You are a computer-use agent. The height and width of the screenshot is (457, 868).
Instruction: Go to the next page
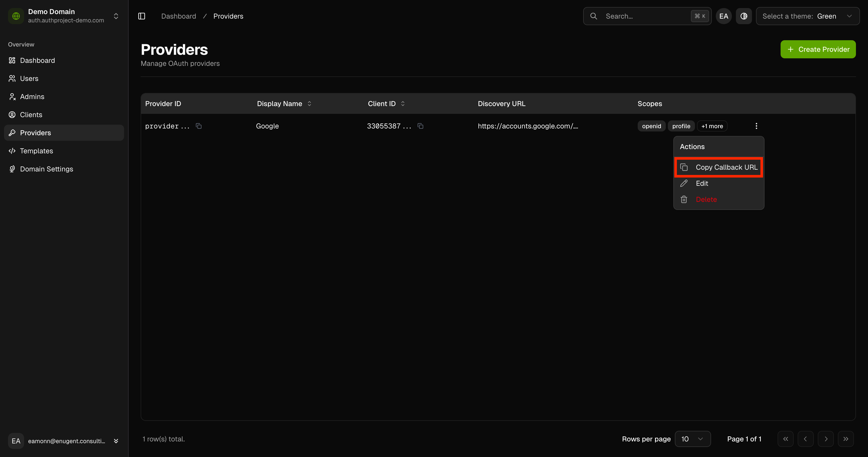826,439
